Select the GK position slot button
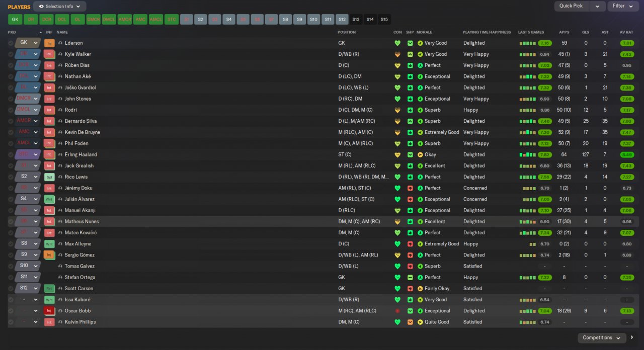 click(x=15, y=19)
